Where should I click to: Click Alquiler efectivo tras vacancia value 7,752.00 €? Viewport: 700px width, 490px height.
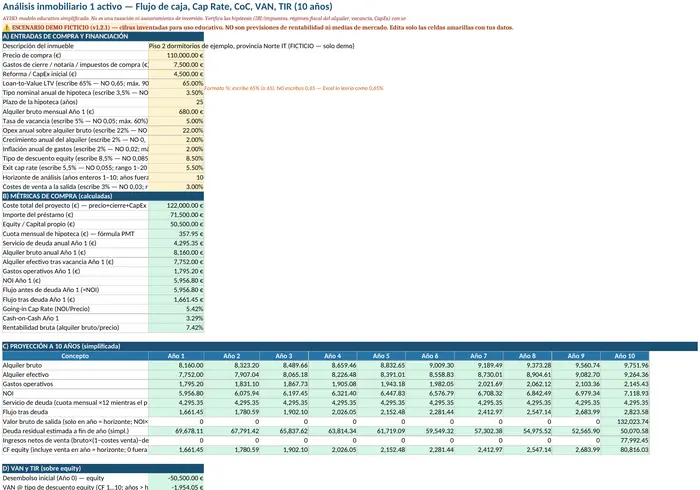tap(176, 262)
